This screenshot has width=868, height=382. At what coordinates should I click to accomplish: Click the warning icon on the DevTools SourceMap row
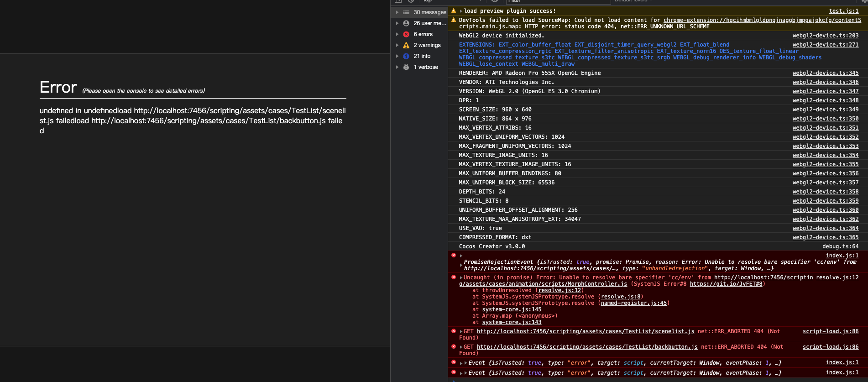(x=454, y=20)
